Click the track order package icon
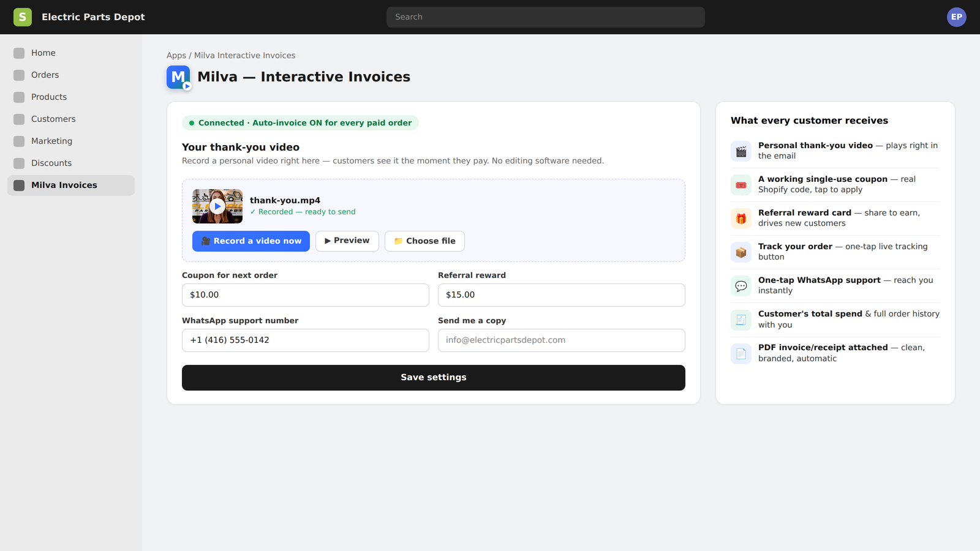This screenshot has height=551, width=980. pos(741,252)
